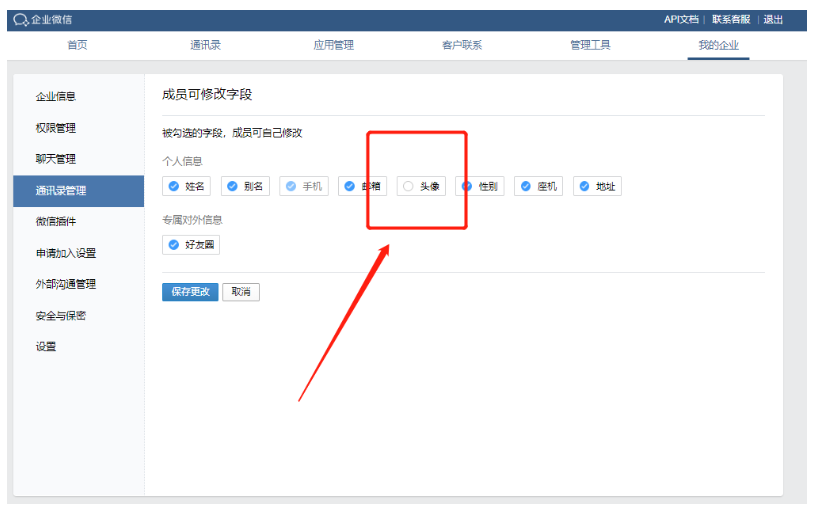Uncheck the 姓名 field checkbox
Screen dimensions: 820x519
[174, 186]
